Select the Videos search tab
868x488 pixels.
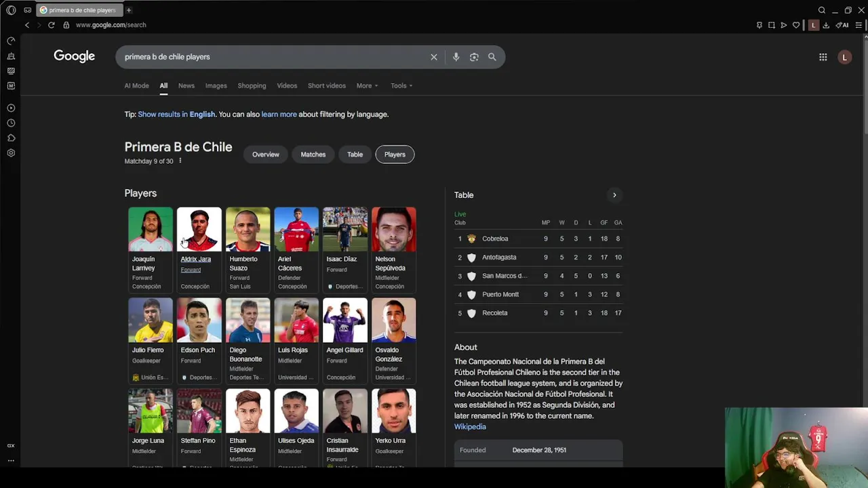click(287, 85)
